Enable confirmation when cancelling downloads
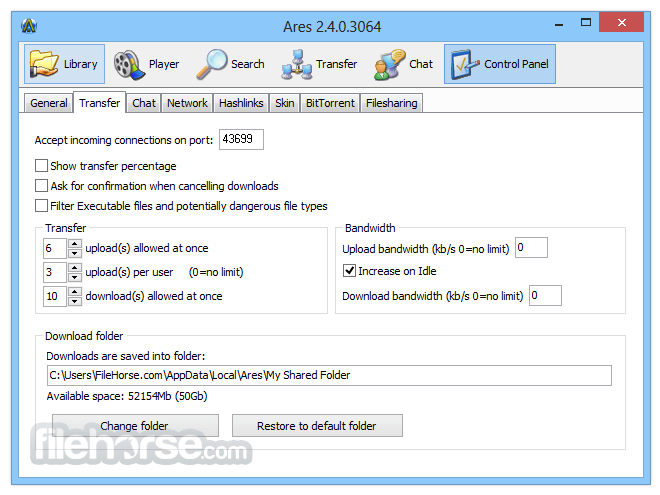This screenshot has height=495, width=660. click(41, 186)
